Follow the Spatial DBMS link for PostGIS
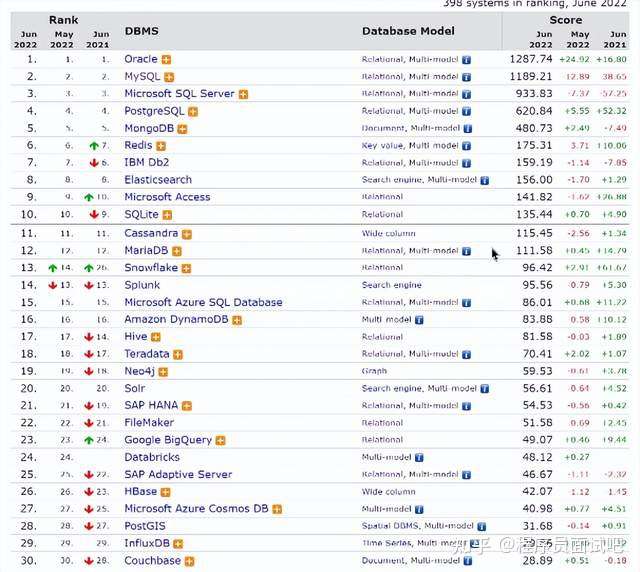The height and width of the screenshot is (572, 640). click(390, 526)
